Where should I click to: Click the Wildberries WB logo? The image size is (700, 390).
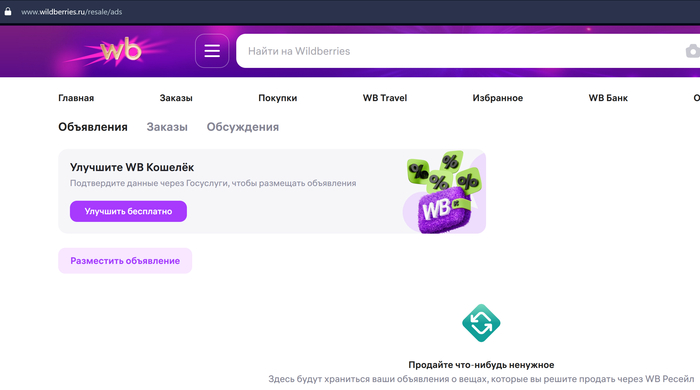pyautogui.click(x=121, y=50)
